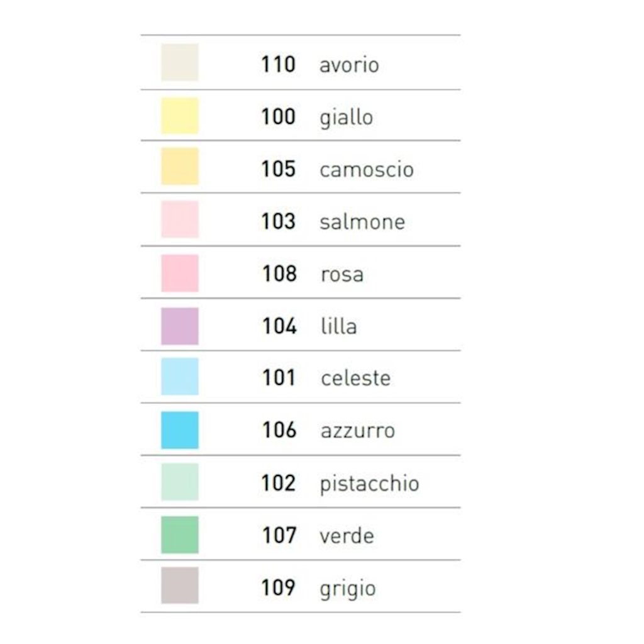Select the azzurro bright blue swatch
The image size is (644, 644).
180,430
